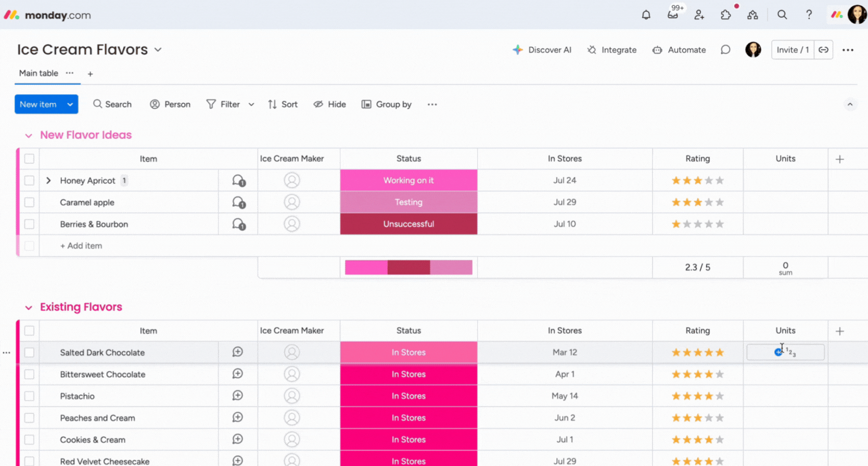This screenshot has height=466, width=868.
Task: Switch to the Main table tab
Action: pyautogui.click(x=39, y=73)
